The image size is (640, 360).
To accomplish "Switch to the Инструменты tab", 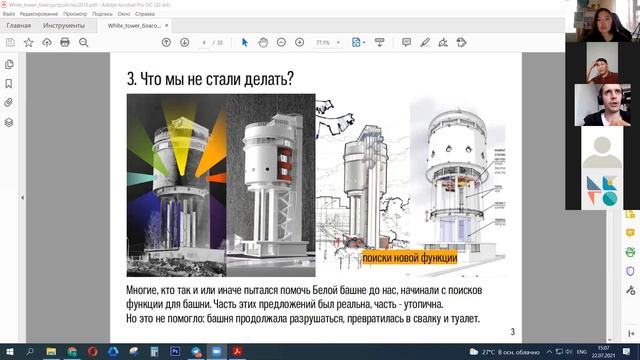I will coord(64,25).
